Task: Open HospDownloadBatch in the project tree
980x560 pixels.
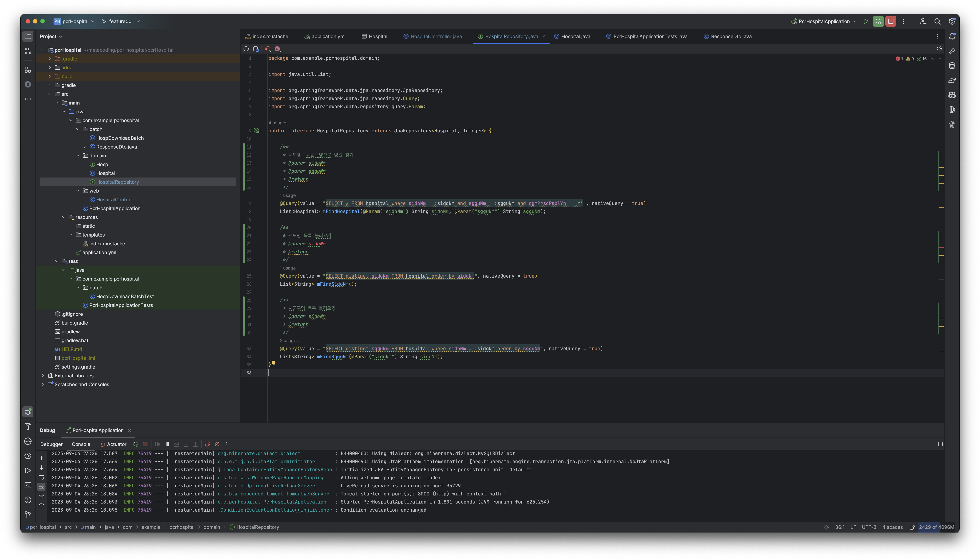Action: click(120, 138)
